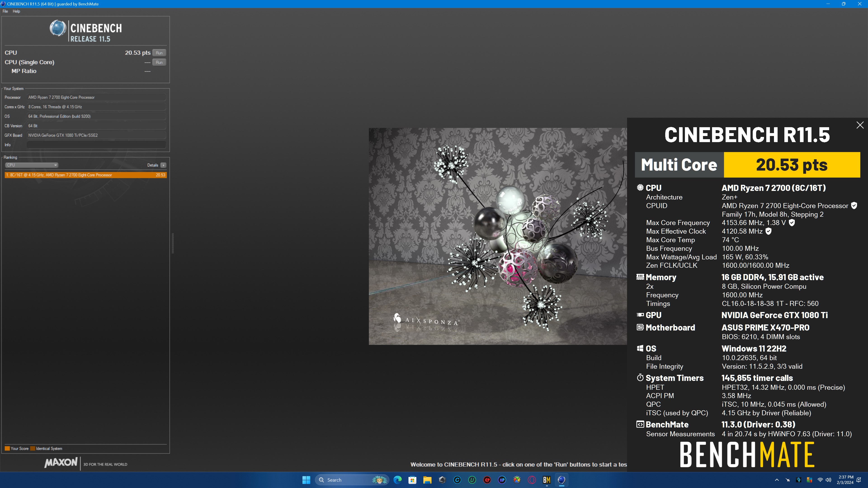This screenshot has width=868, height=488.
Task: Open the CPU ranking dropdown
Action: click(x=32, y=165)
